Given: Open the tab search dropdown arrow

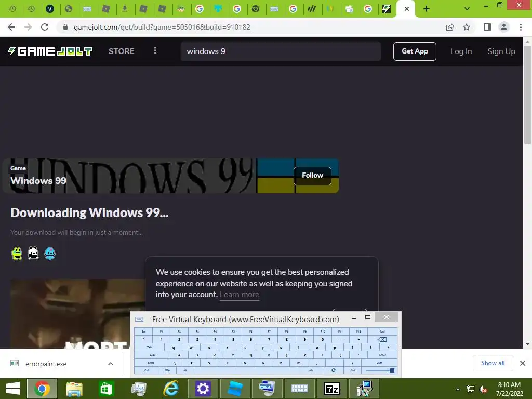Looking at the screenshot, I should [467, 9].
